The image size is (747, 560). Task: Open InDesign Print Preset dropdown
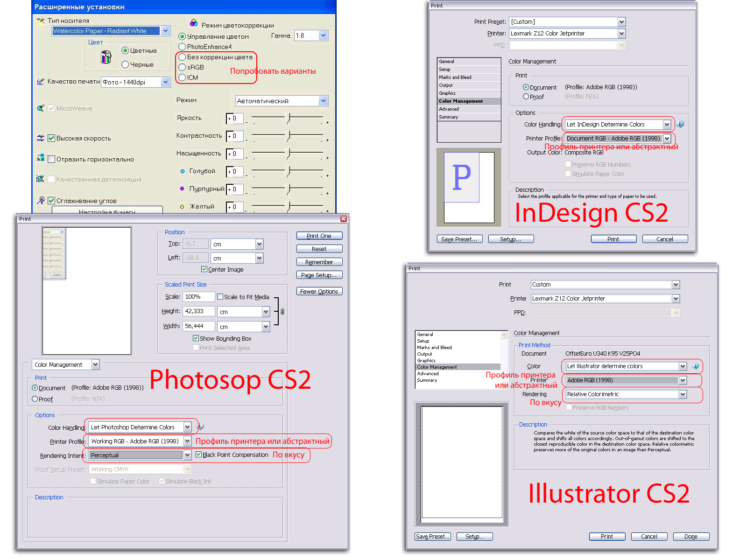pyautogui.click(x=621, y=22)
